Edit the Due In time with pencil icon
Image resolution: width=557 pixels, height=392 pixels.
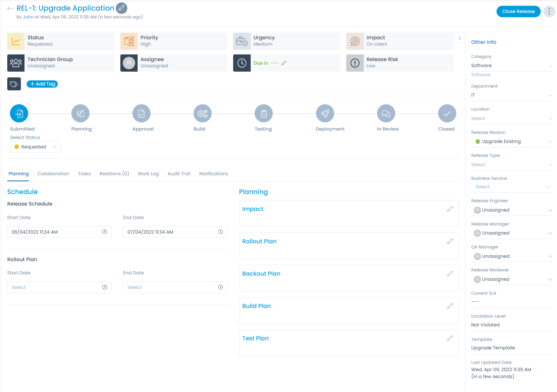click(x=284, y=63)
